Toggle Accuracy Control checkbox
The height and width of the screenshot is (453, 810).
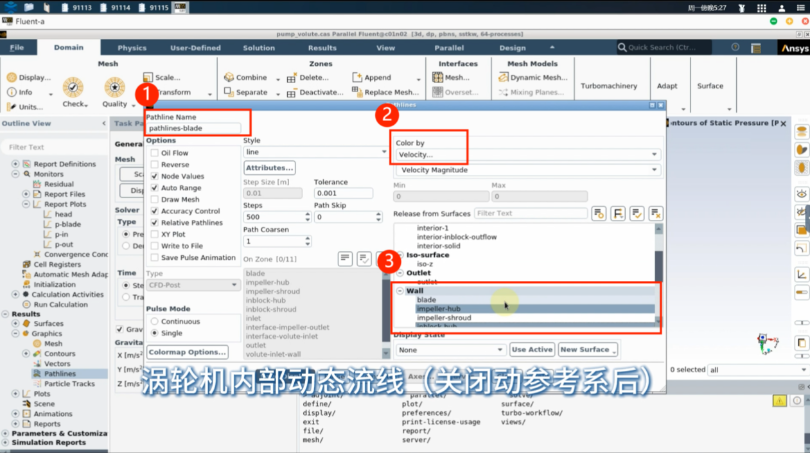click(154, 211)
